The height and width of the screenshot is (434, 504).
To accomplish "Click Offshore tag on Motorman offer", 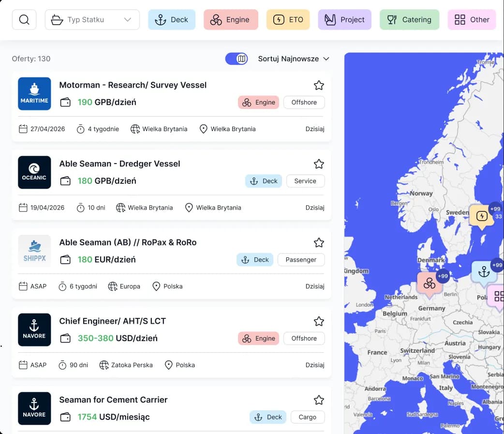I will 304,103.
